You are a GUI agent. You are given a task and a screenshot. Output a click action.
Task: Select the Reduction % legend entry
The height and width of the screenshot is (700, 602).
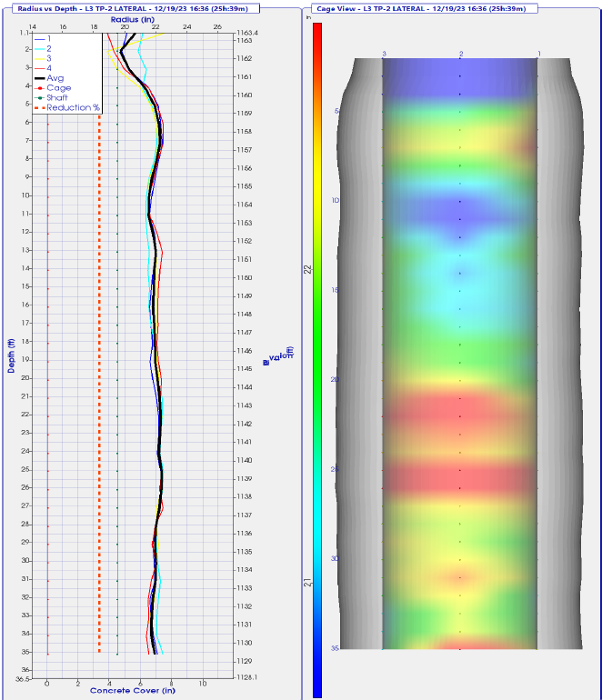tap(67, 107)
